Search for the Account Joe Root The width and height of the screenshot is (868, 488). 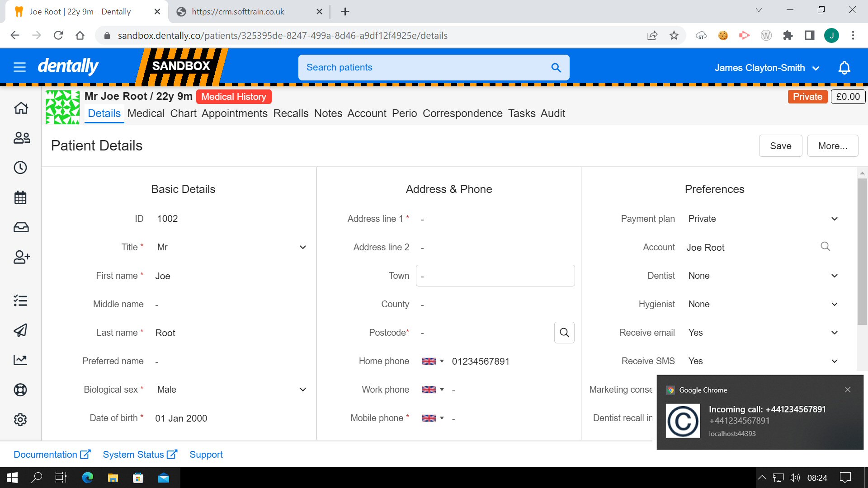[x=825, y=247]
